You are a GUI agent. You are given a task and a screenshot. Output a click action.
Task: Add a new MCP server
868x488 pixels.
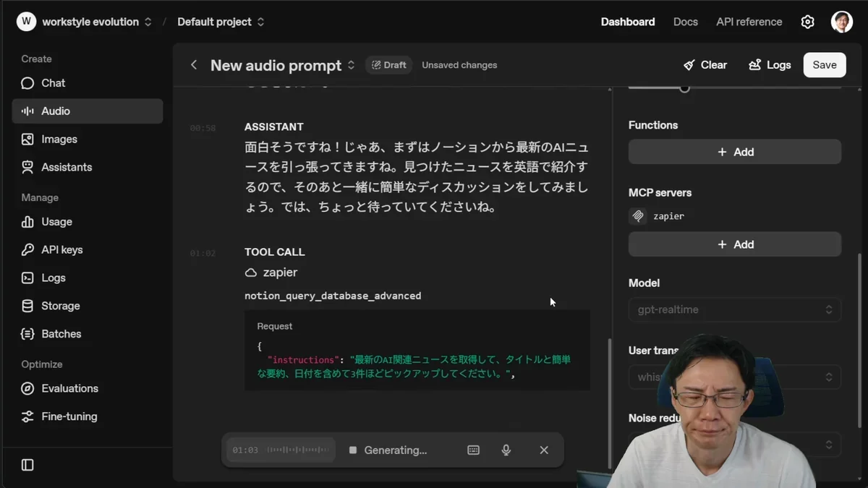pyautogui.click(x=735, y=244)
